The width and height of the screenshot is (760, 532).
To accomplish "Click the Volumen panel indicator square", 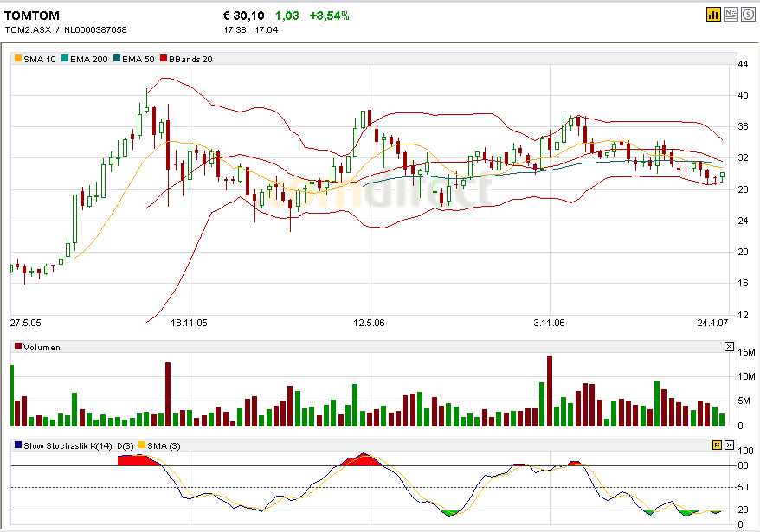I will pos(16,346).
